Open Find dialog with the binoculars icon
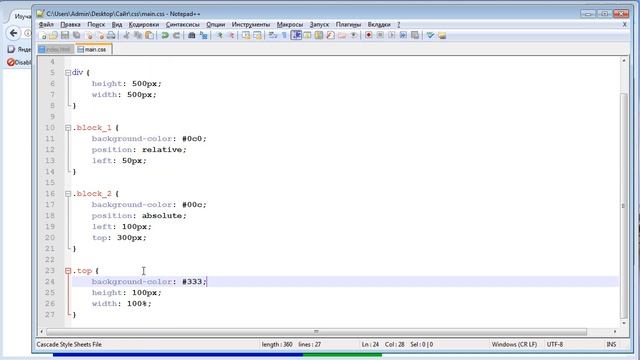Image resolution: width=640 pixels, height=360 pixels. coord(191,36)
